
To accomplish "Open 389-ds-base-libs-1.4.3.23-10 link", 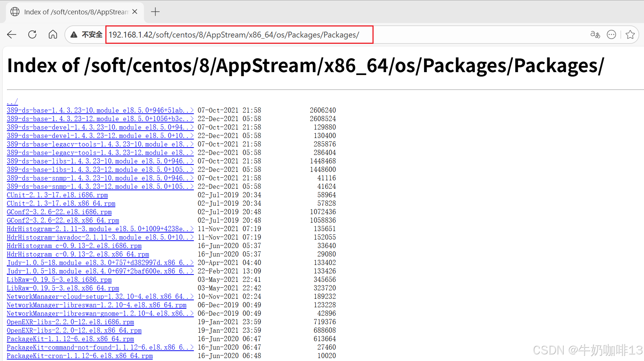I will click(100, 161).
